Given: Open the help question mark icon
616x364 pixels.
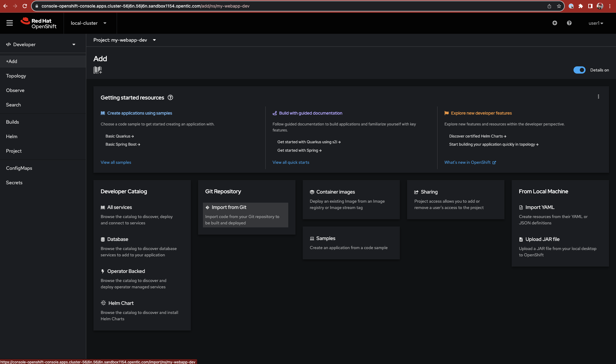Looking at the screenshot, I should [x=569, y=23].
